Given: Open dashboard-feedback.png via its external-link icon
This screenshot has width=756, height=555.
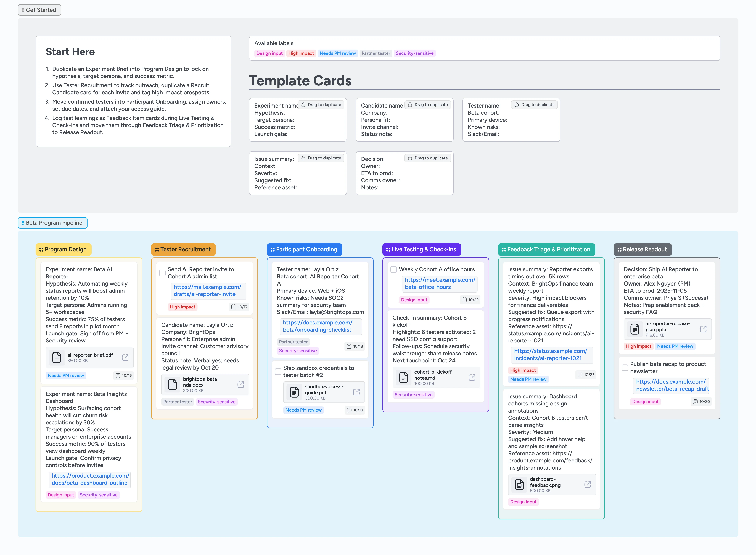Looking at the screenshot, I should coord(588,485).
